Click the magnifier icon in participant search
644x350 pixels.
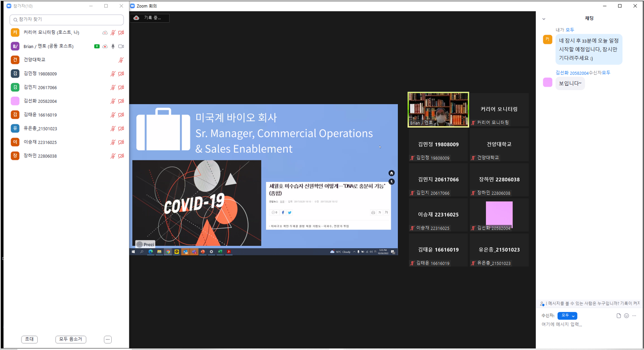tap(15, 20)
